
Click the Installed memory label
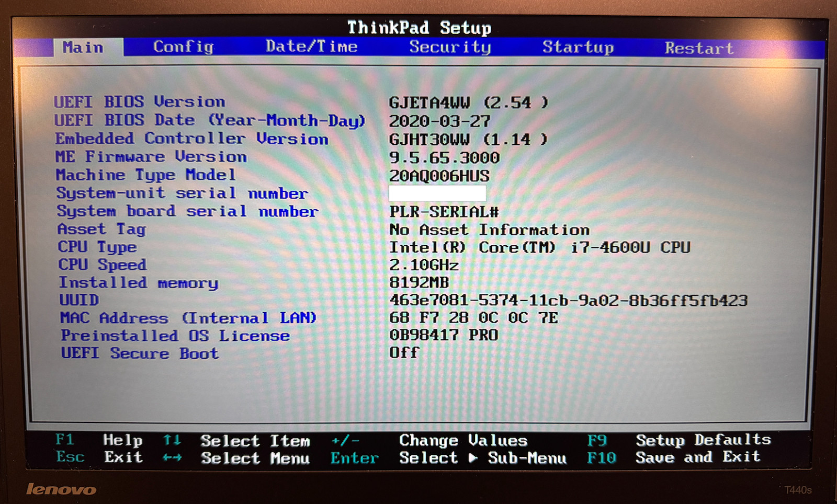click(139, 282)
